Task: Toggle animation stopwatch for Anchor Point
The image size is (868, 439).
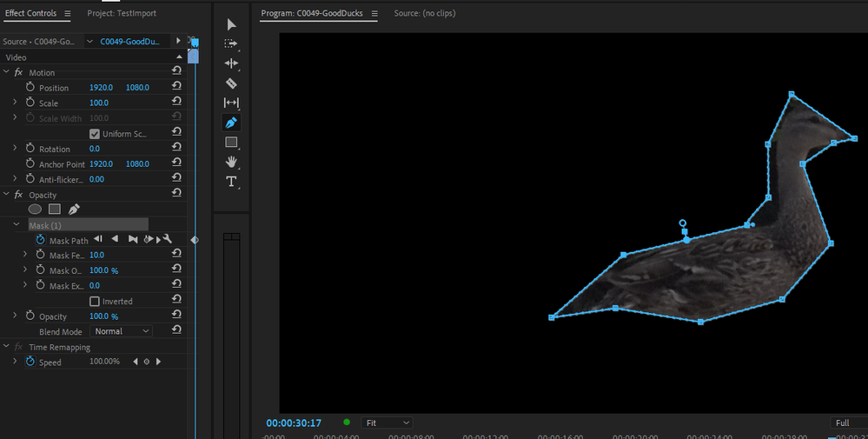Action: click(30, 163)
